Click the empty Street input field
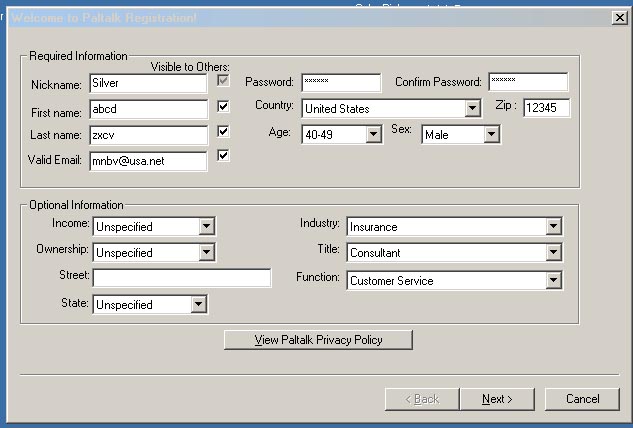 coord(182,278)
